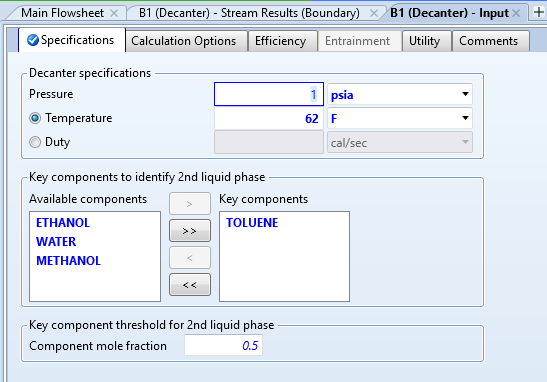Viewport: 547px width, 382px height.
Task: Select METHANOL in Available components
Action: (68, 261)
